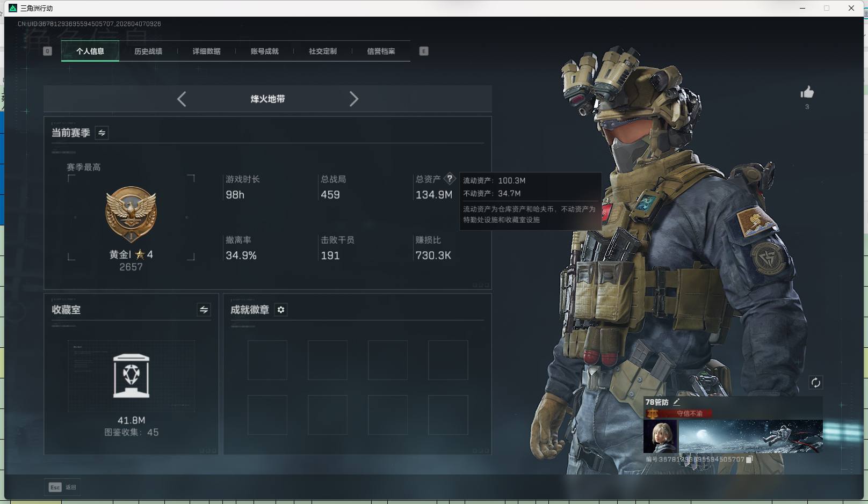Go to the 社交定制 tab
This screenshot has width=868, height=504.
click(x=323, y=51)
